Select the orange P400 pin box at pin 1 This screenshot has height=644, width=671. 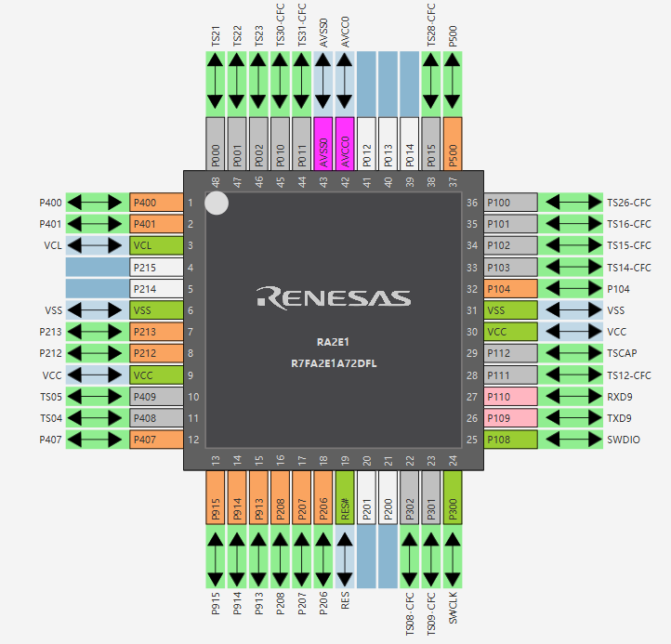coord(156,203)
